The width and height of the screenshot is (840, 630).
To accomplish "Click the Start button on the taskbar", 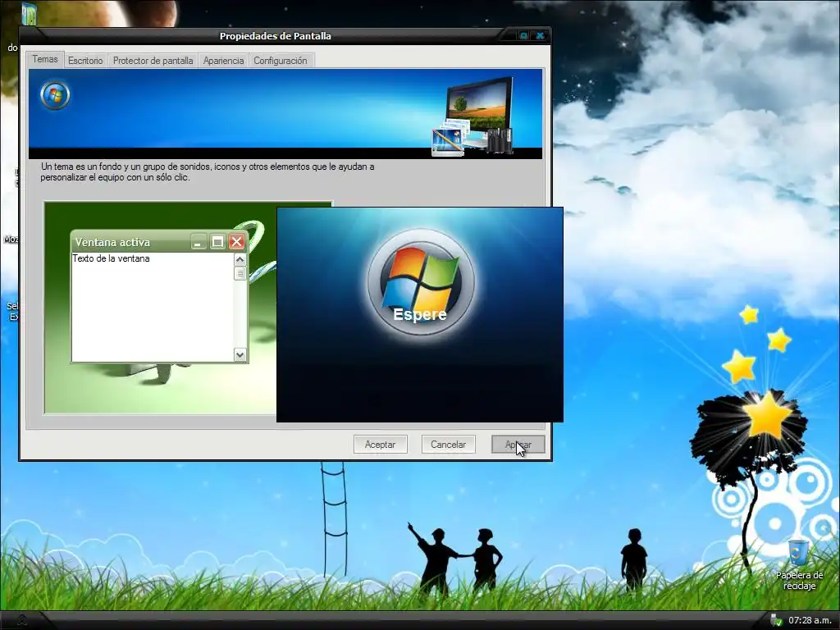I will (22, 620).
